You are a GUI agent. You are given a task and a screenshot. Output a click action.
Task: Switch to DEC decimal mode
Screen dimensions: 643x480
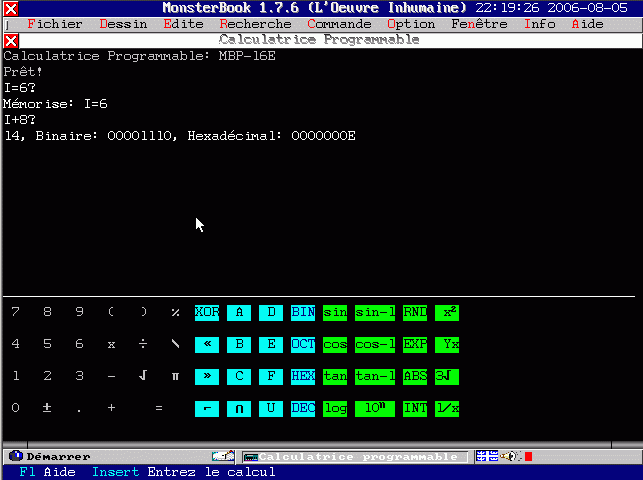[x=303, y=408]
